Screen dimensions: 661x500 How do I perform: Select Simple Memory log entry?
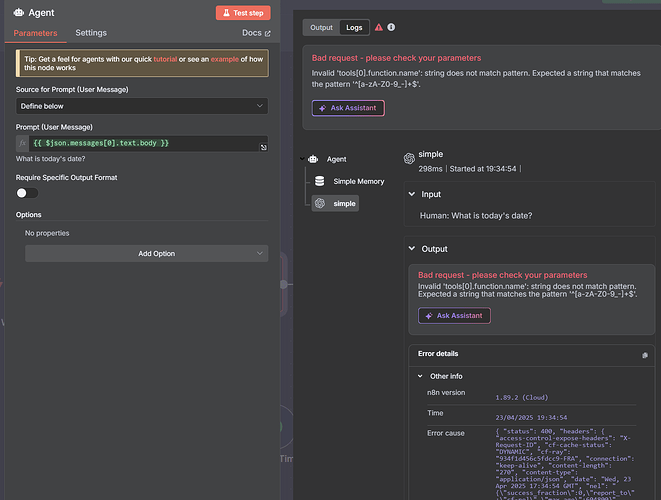point(359,181)
